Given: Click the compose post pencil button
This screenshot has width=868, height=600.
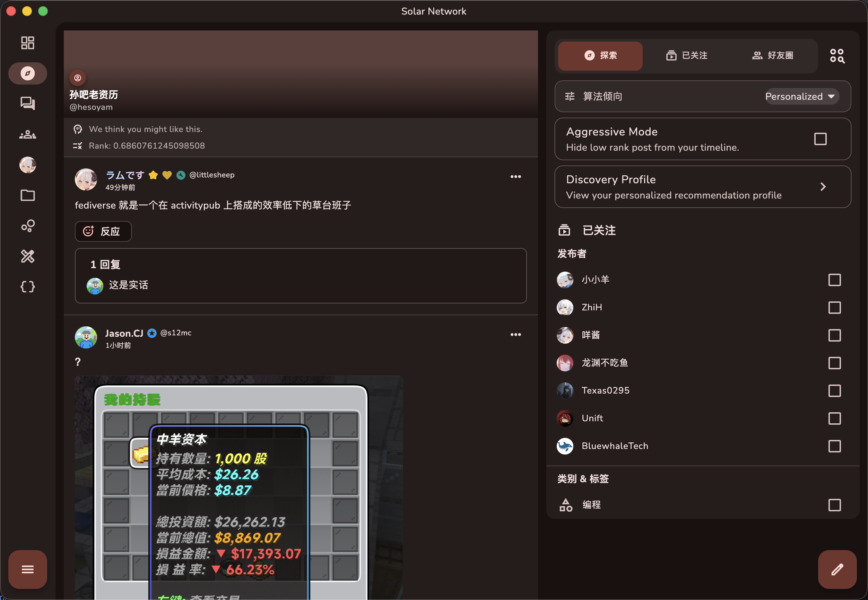Looking at the screenshot, I should [837, 569].
